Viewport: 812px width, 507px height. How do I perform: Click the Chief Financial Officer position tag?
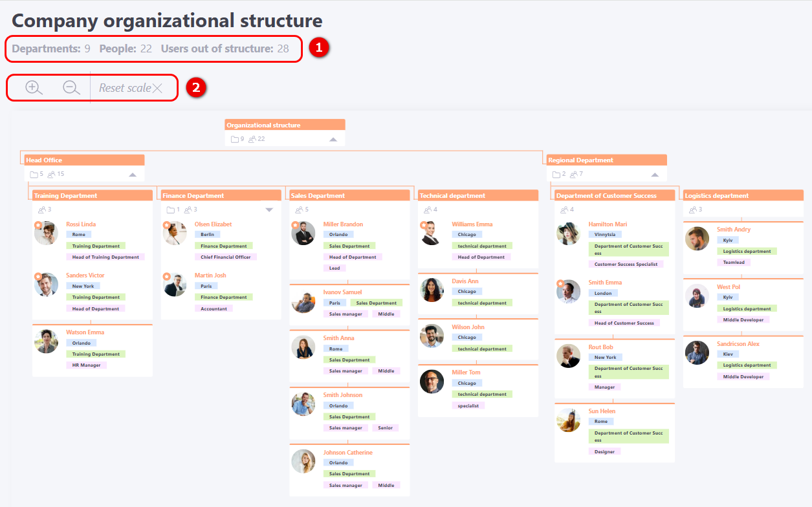[x=225, y=257]
